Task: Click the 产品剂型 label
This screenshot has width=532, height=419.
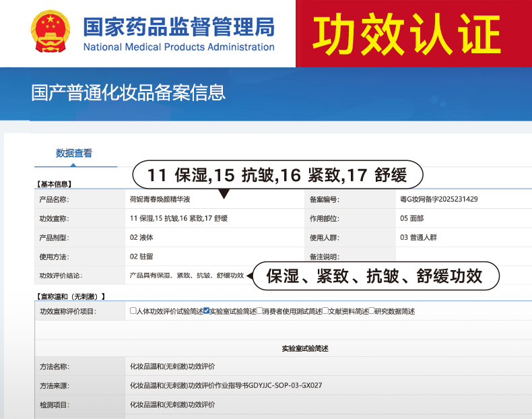Action: [55, 238]
